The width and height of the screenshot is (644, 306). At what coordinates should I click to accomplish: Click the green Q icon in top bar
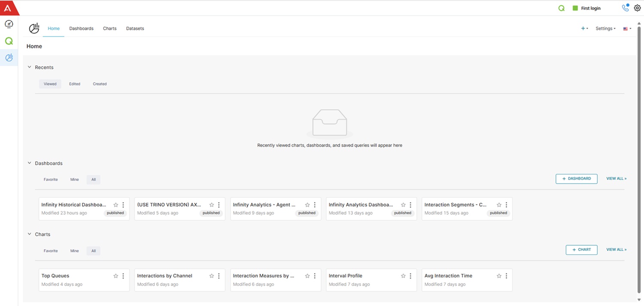(561, 8)
